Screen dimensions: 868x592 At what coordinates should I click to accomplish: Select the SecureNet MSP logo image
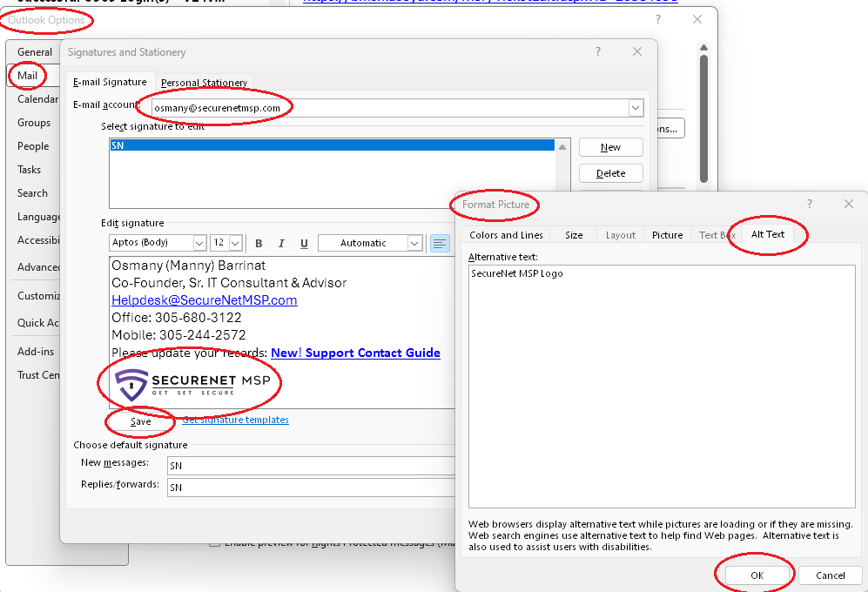[192, 385]
